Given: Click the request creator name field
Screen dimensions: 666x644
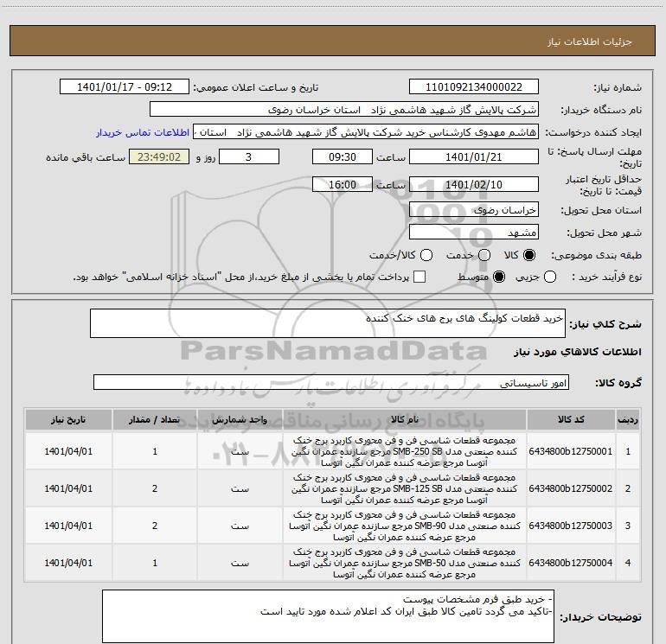Looking at the screenshot, I should pos(366,132).
